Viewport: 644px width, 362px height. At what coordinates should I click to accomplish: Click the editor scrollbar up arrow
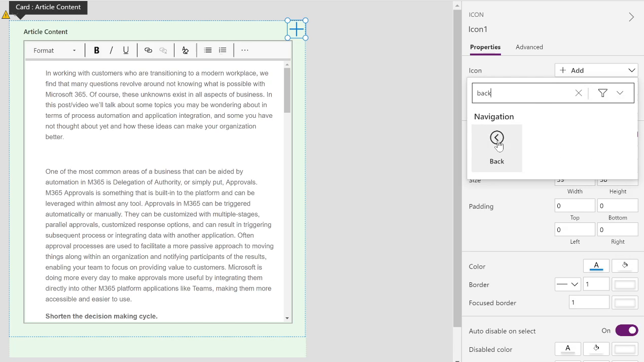[x=287, y=64]
